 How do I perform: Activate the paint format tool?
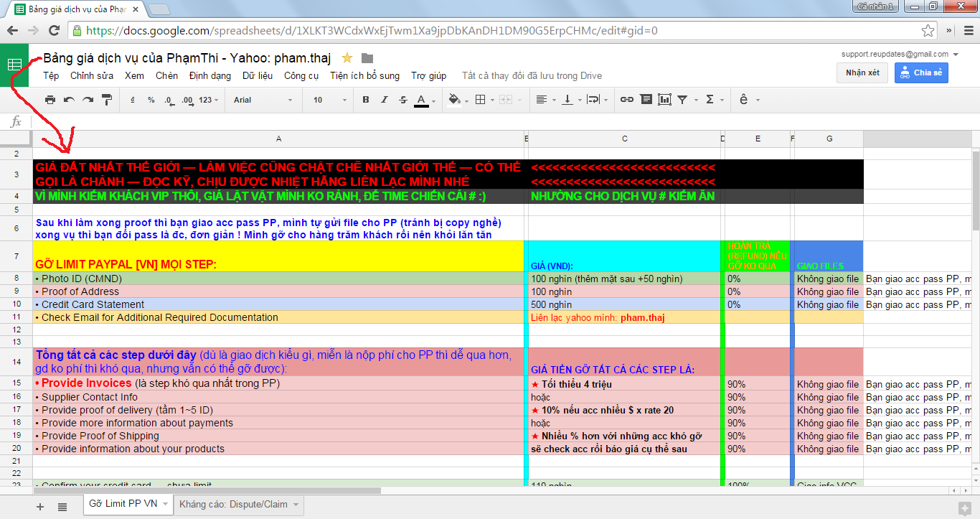point(107,100)
